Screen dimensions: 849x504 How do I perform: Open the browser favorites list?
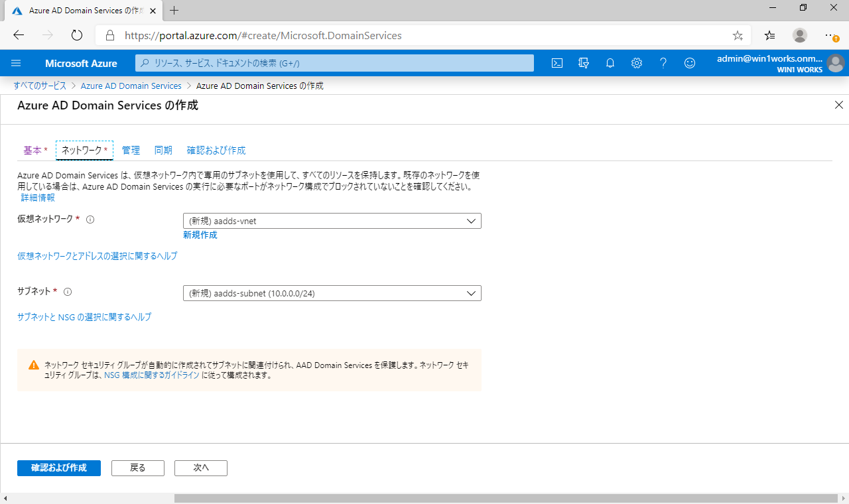pos(769,35)
